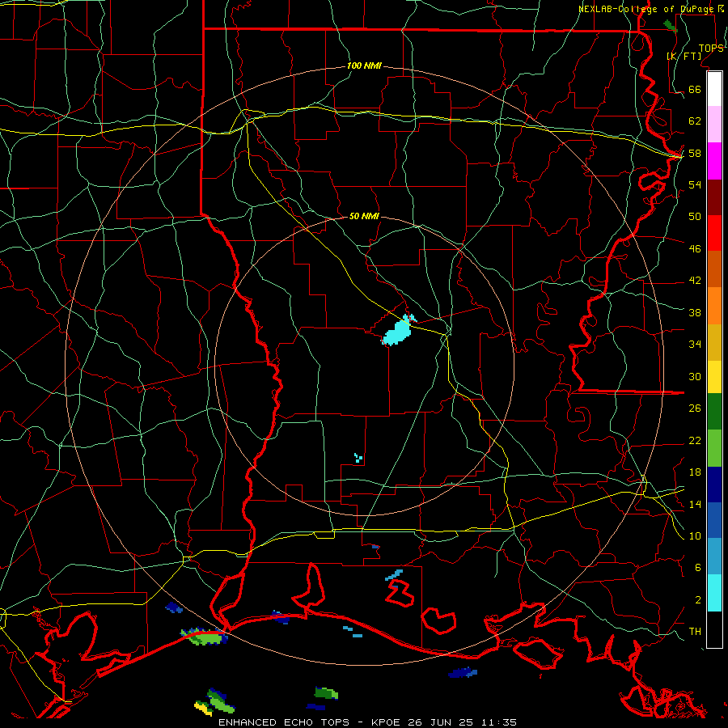The image size is (728, 728).
Task: Click the "TH" legend label
Action: (695, 632)
